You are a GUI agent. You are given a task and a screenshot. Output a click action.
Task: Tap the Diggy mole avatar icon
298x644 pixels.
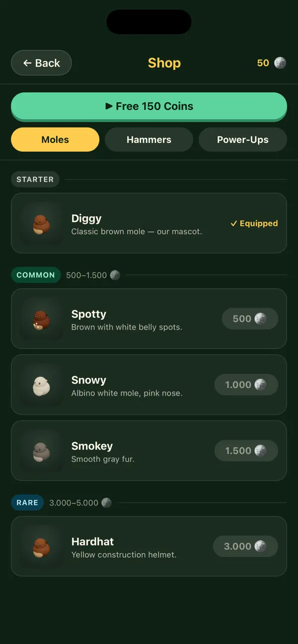point(42,223)
